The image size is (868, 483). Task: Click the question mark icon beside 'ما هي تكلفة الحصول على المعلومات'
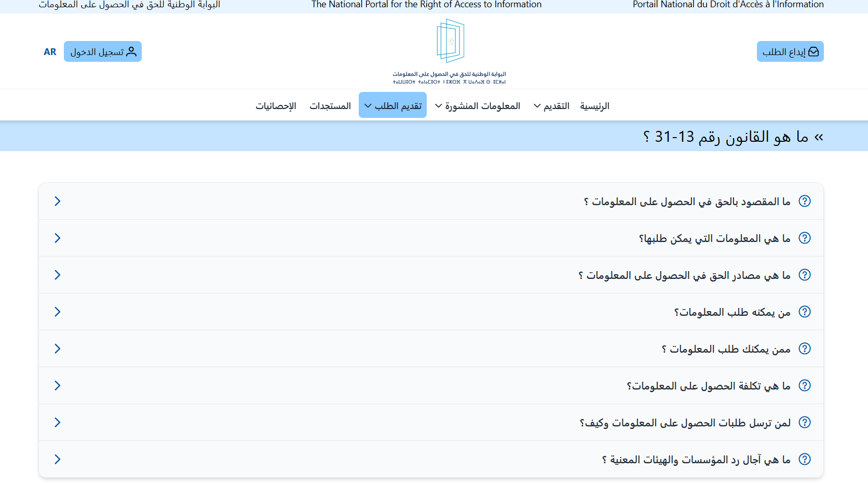pyautogui.click(x=804, y=385)
